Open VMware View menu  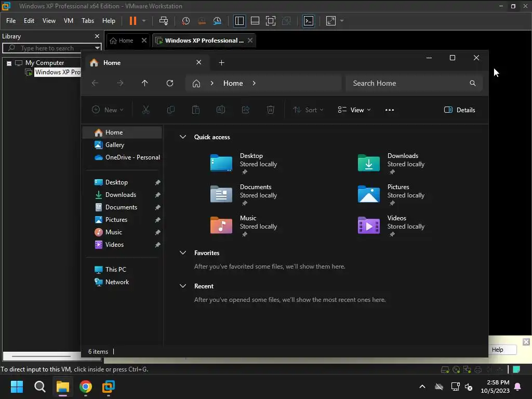pyautogui.click(x=49, y=21)
